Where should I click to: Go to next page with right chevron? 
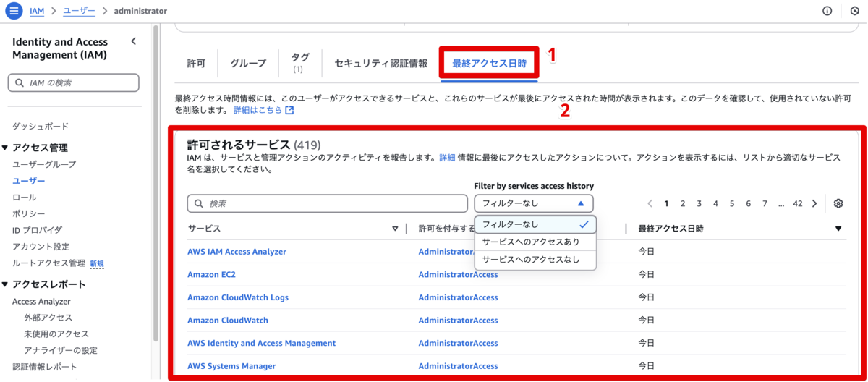[814, 204]
